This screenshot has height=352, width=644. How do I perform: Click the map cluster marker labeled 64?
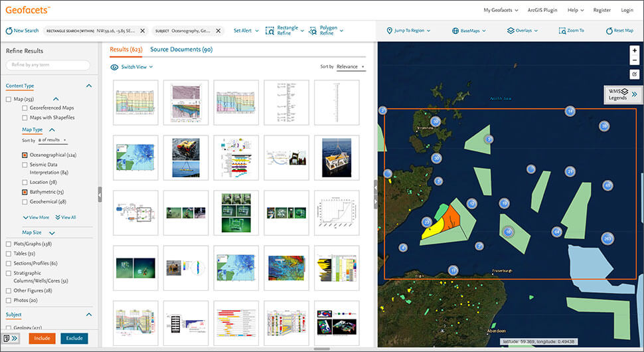point(556,232)
